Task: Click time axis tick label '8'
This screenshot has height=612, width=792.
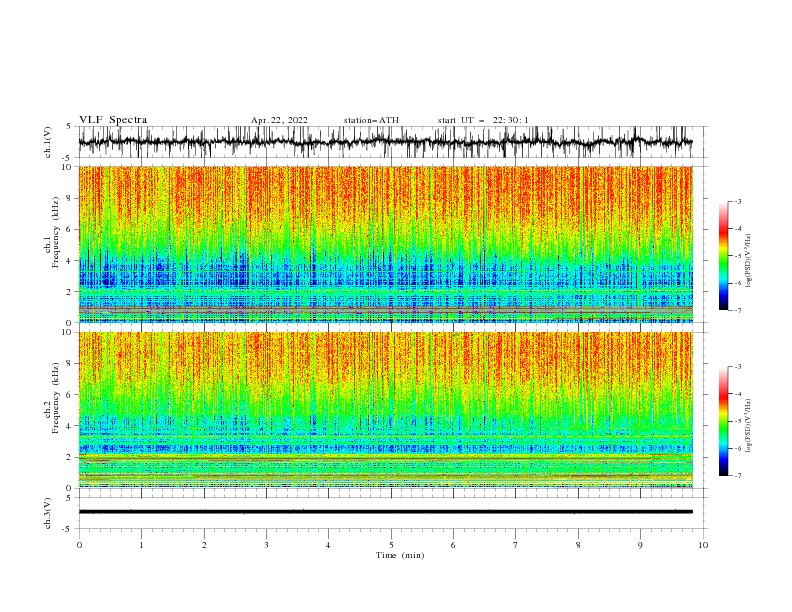Action: [x=578, y=545]
